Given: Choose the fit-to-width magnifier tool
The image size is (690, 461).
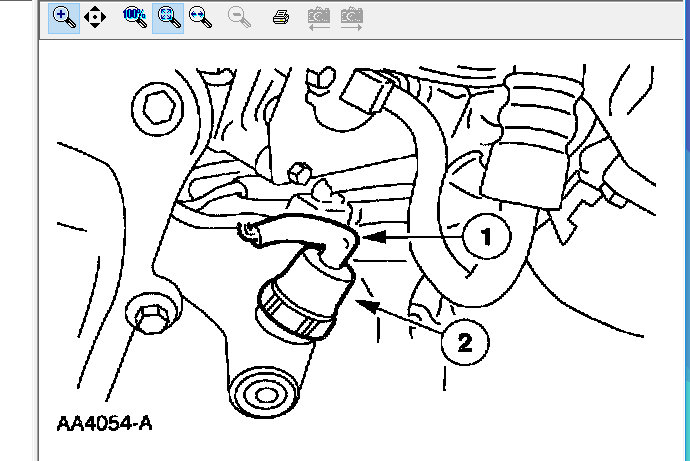Looking at the screenshot, I should pos(200,18).
